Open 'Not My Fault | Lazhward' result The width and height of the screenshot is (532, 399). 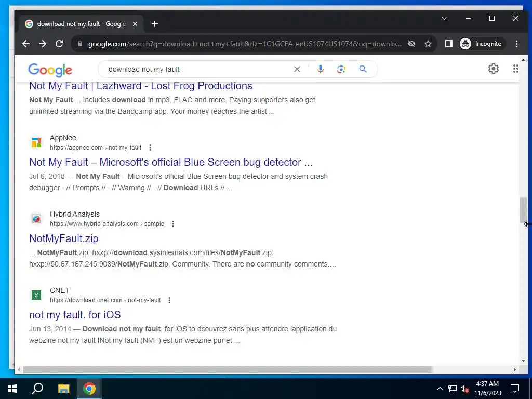(x=140, y=86)
